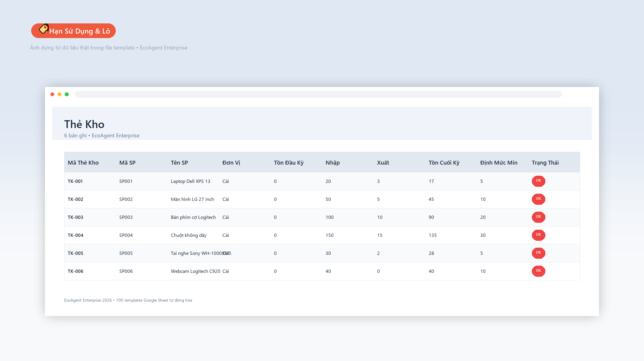Click the OK status badge for TK-003
The image size is (644, 361).
click(538, 217)
